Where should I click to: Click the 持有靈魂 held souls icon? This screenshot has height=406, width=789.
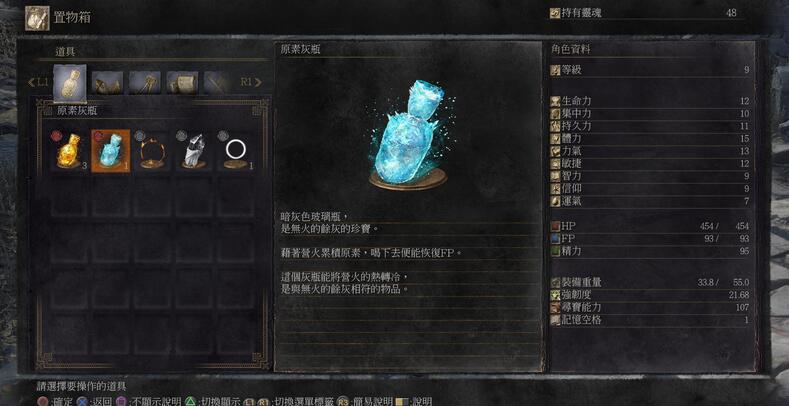[555, 13]
